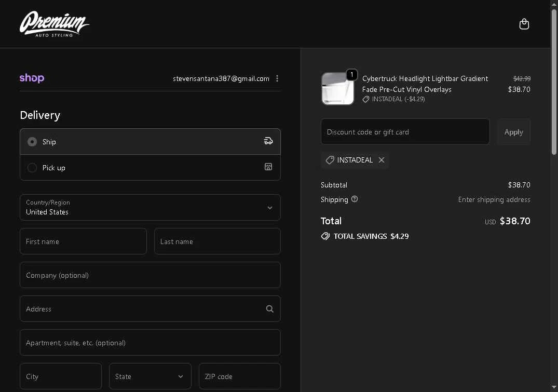This screenshot has width=558, height=392.
Task: Click the Premium Auto Styling logo
Action: (x=54, y=24)
